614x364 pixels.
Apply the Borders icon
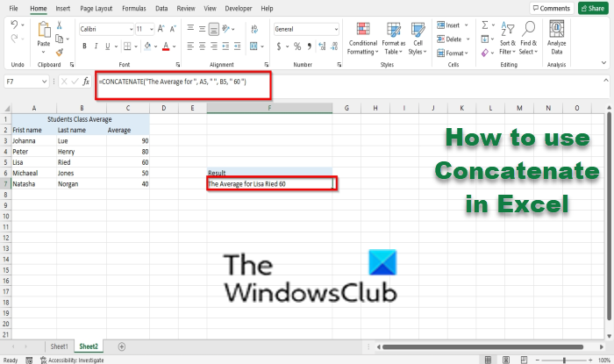[x=127, y=46]
